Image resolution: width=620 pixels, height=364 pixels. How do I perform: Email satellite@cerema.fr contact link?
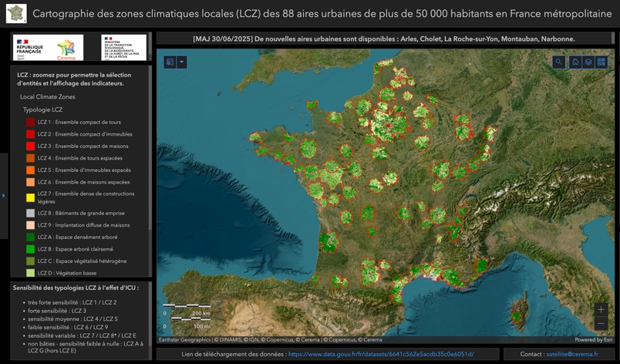571,354
